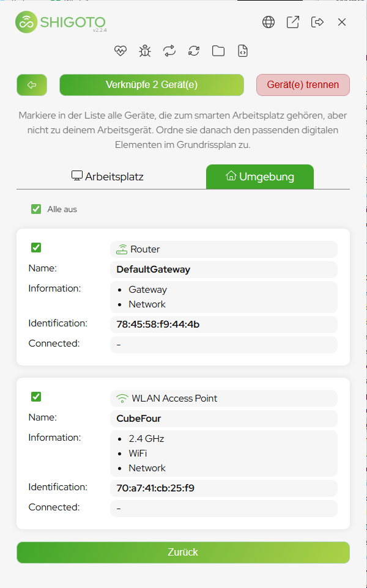The height and width of the screenshot is (588, 367).
Task: Click the Gerät(e) trennen button
Action: click(x=303, y=85)
